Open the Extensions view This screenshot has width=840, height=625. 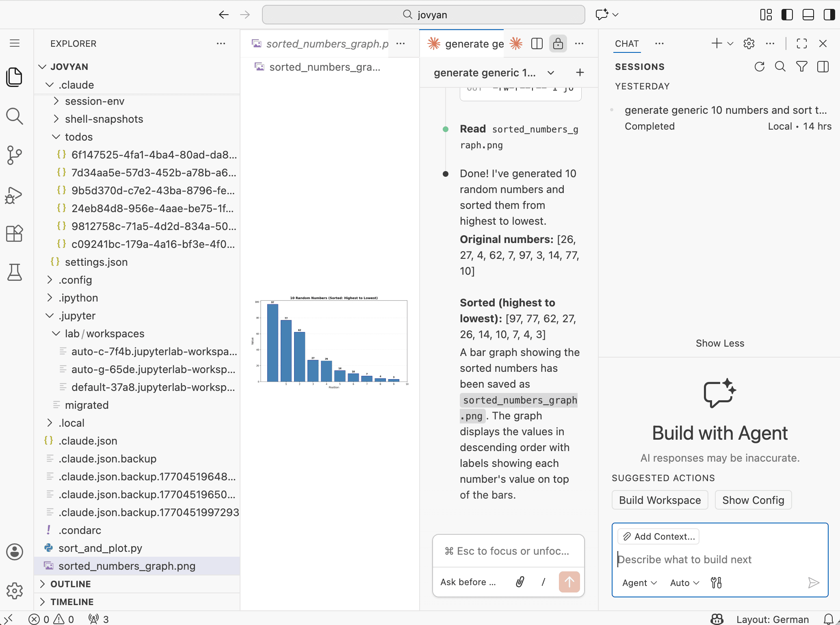15,233
